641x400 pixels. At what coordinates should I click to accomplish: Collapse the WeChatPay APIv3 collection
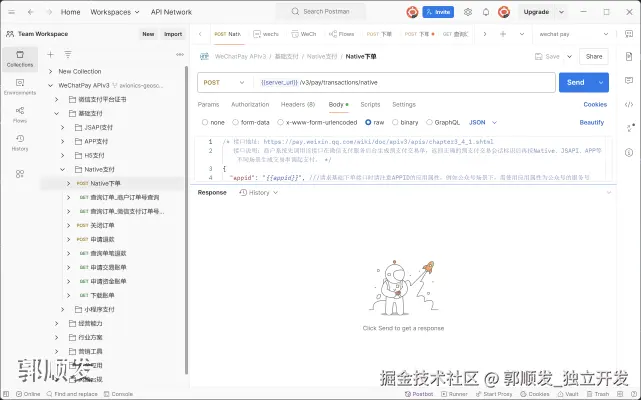coord(50,85)
